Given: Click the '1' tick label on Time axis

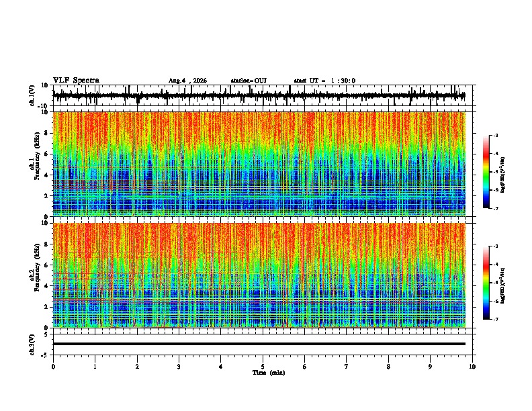Looking at the screenshot, I should tap(95, 367).
